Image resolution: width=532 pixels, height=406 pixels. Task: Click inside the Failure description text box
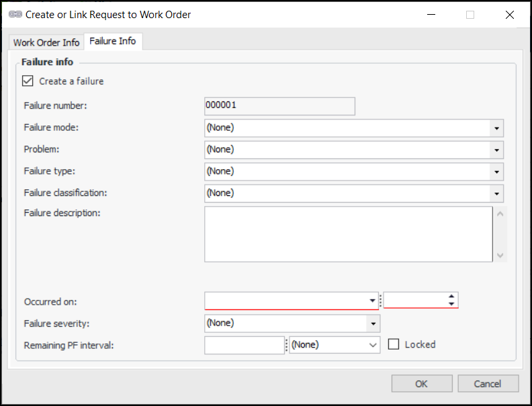[348, 234]
